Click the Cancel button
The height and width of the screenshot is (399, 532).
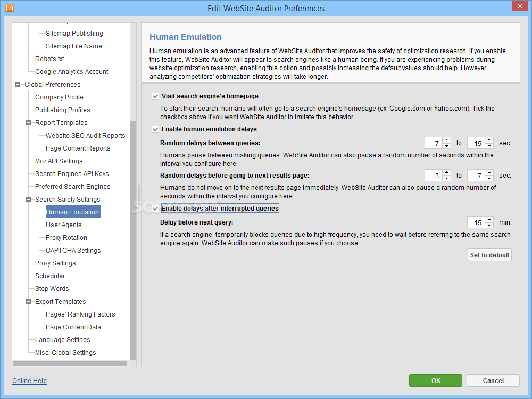(x=493, y=380)
